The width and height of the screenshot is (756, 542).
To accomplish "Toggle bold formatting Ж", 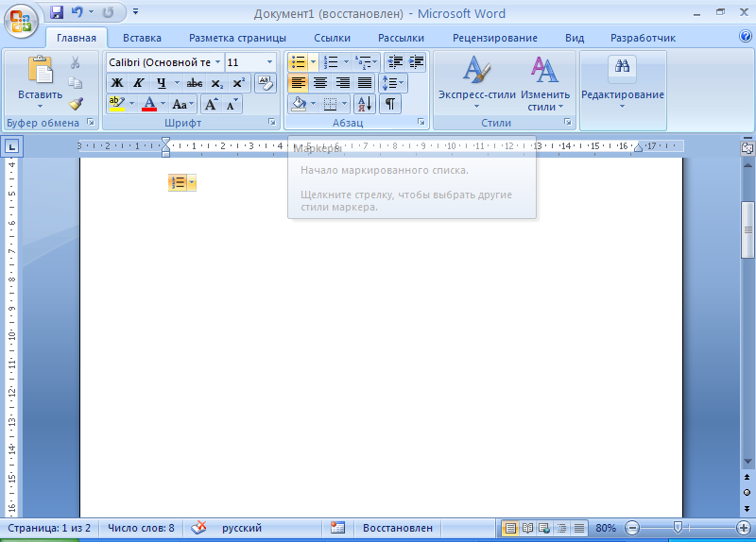I will [116, 83].
